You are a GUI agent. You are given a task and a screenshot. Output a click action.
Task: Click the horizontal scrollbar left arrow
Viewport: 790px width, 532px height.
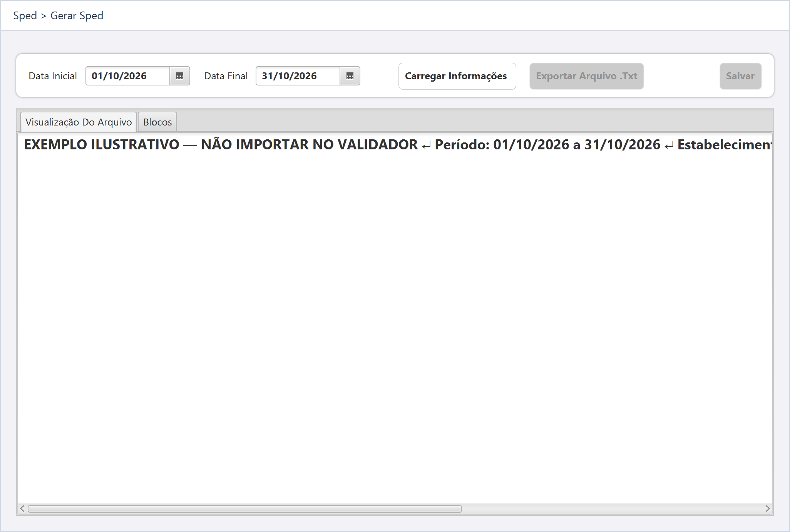22,509
